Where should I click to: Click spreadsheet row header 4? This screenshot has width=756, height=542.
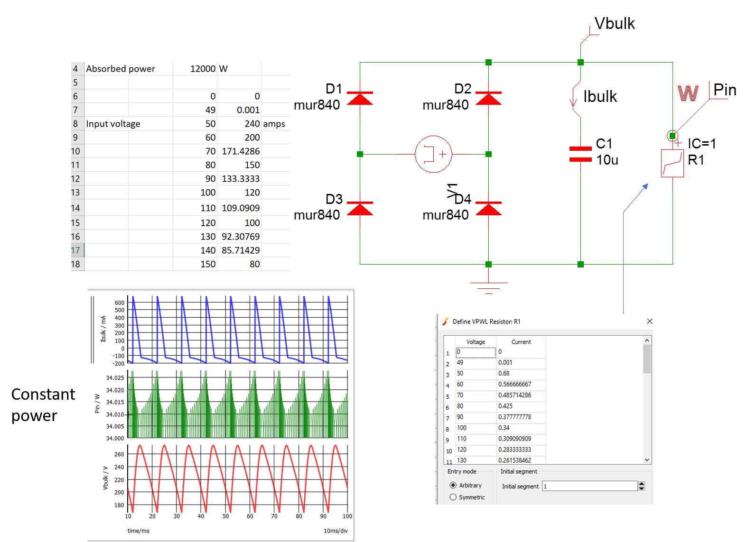point(77,69)
